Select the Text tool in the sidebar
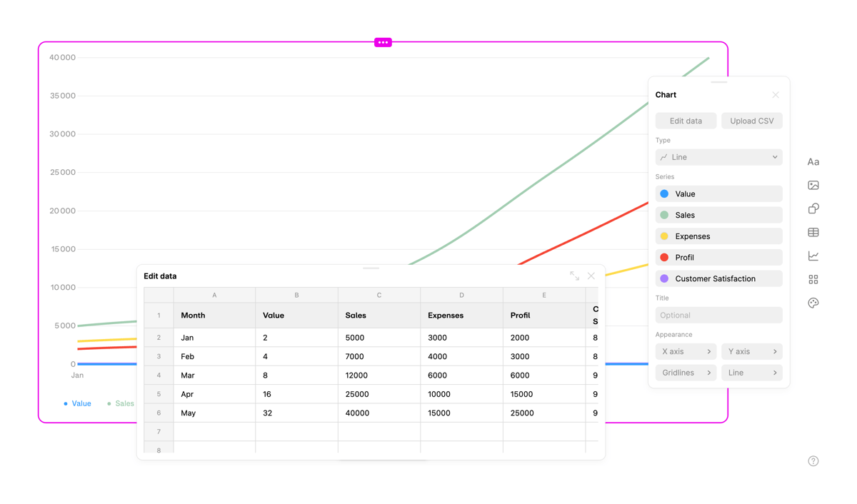Screen dimensions: 857x504 pos(813,161)
